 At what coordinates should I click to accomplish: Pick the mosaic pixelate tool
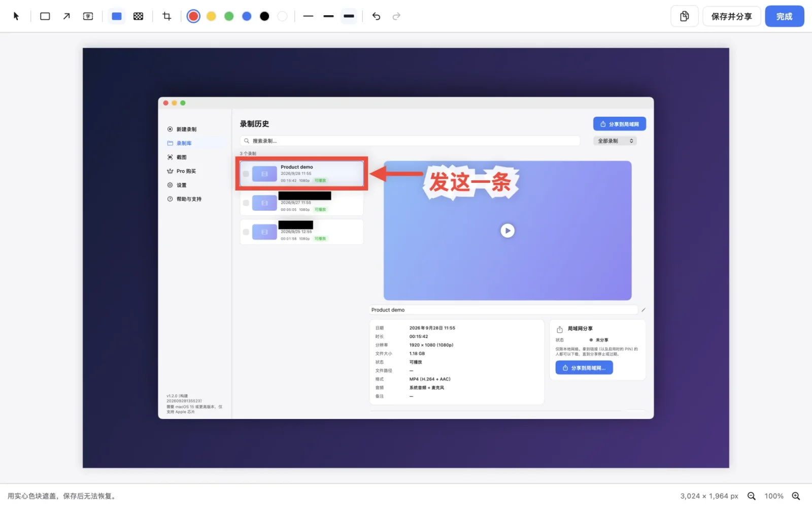click(x=138, y=16)
